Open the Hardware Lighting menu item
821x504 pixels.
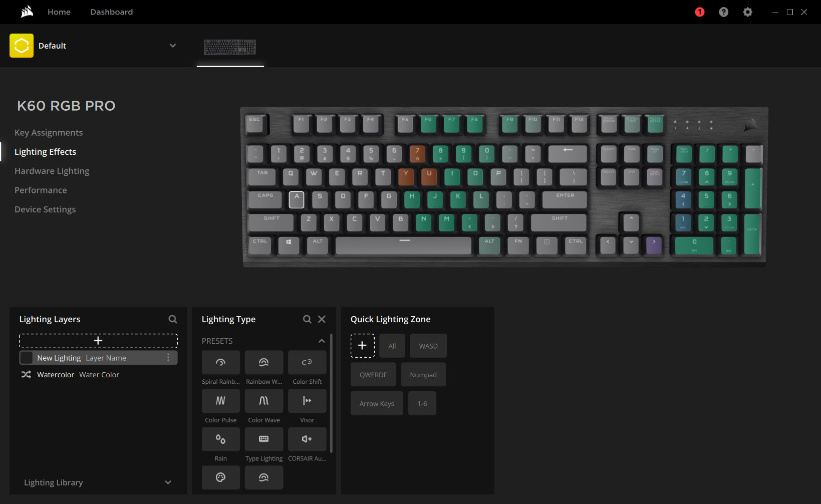[x=52, y=171]
